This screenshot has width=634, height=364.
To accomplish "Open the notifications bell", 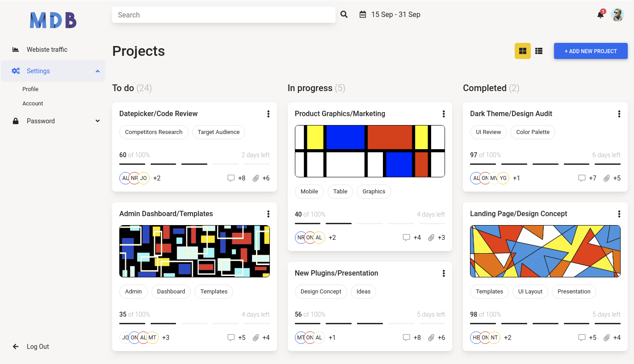I will 600,15.
